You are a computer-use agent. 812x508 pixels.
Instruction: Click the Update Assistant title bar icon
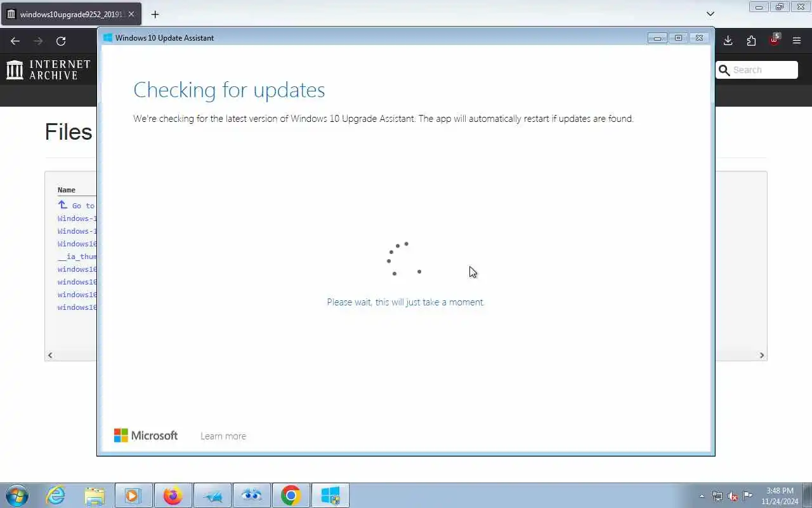click(108, 38)
